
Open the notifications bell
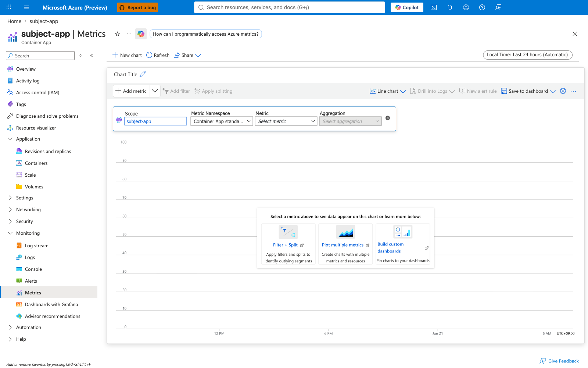[x=450, y=7]
